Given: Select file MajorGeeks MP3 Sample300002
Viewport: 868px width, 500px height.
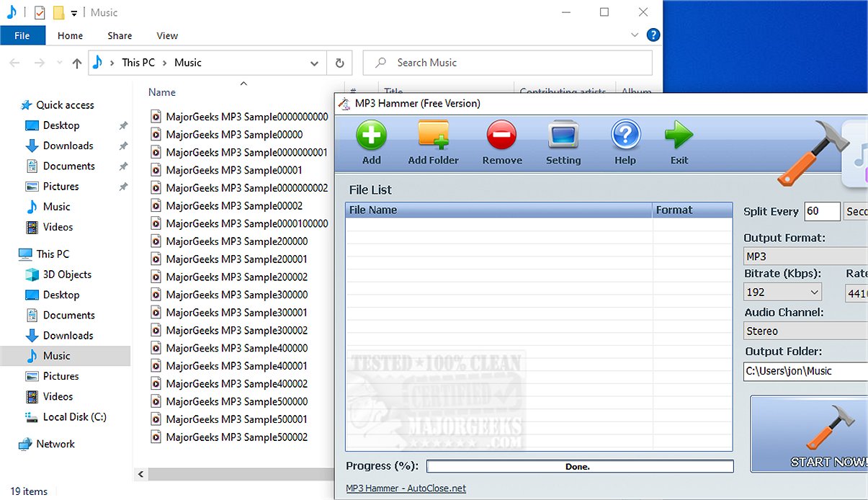Looking at the screenshot, I should [x=229, y=331].
